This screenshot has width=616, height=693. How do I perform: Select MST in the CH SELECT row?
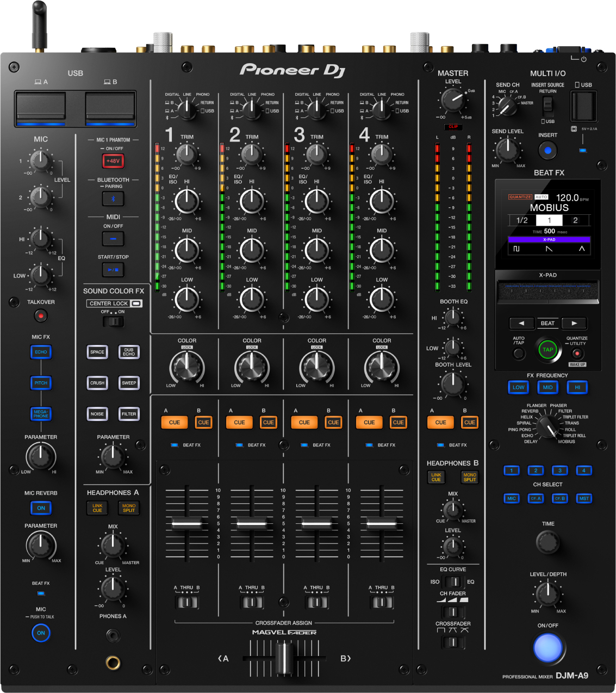pyautogui.click(x=583, y=498)
